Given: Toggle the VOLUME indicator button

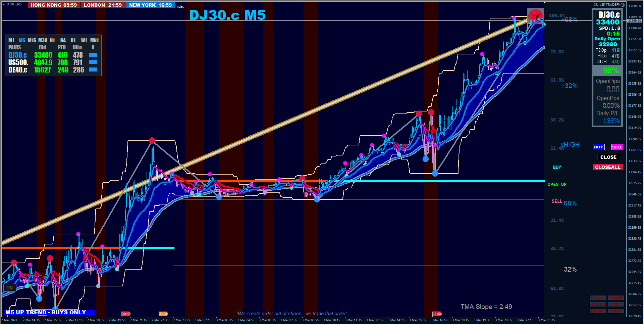Looking at the screenshot, I should pyautogui.click(x=597, y=305).
